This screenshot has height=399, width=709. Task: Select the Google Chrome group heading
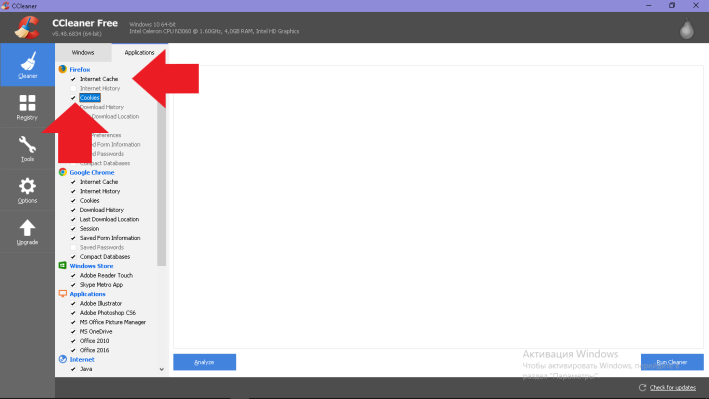pyautogui.click(x=92, y=172)
